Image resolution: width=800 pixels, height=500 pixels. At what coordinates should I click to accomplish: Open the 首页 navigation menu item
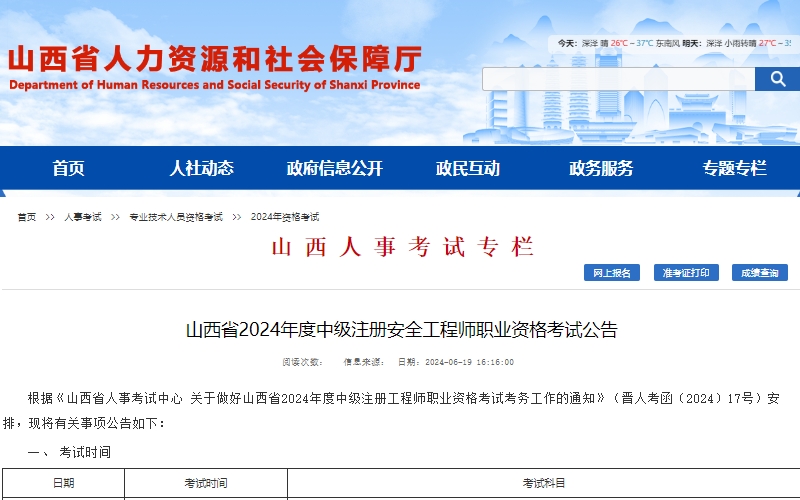pyautogui.click(x=69, y=168)
